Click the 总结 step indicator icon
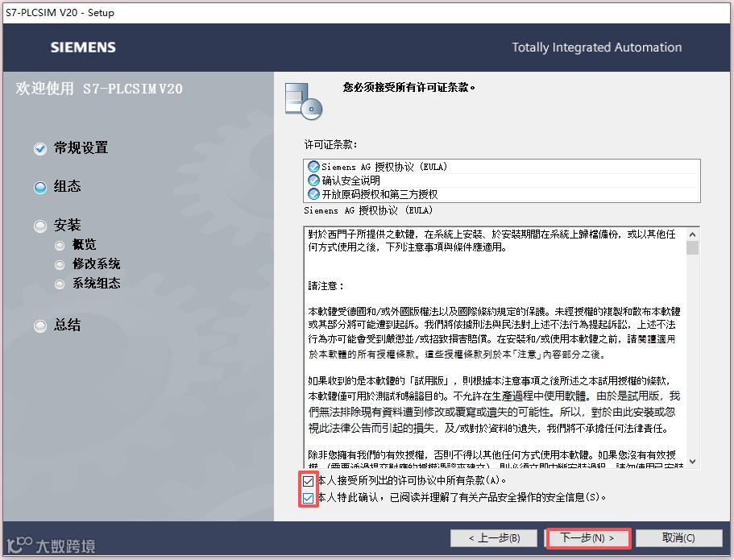734x560 pixels. tap(40, 326)
